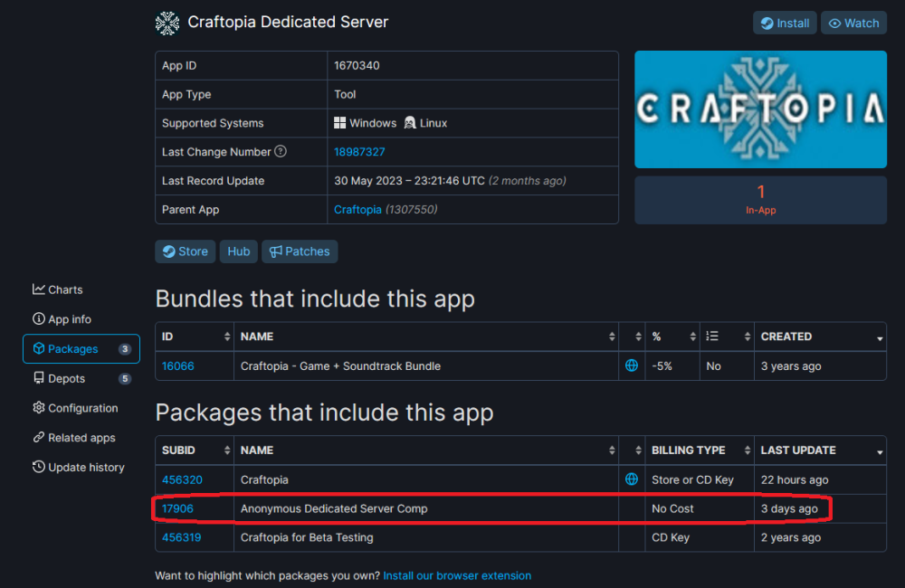Viewport: 905px width, 588px height.
Task: Click the Last Record Update date value
Action: [450, 181]
